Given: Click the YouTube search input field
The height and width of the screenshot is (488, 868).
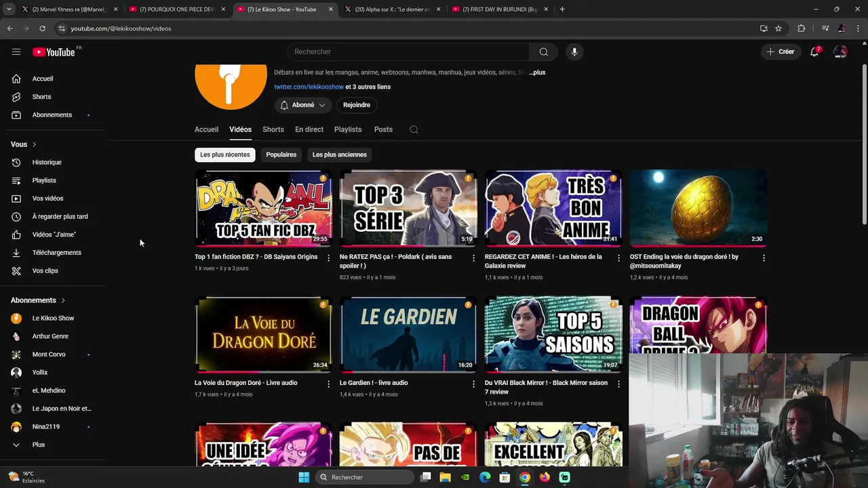Looking at the screenshot, I should tap(408, 52).
